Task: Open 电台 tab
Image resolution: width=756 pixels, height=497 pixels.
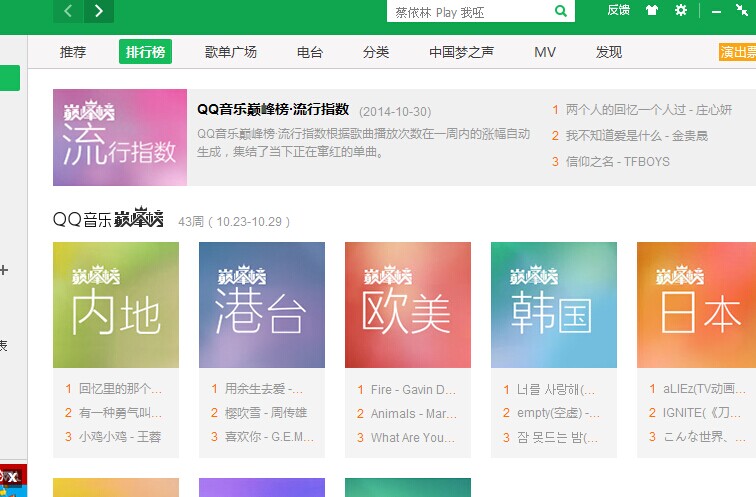Action: tap(310, 52)
